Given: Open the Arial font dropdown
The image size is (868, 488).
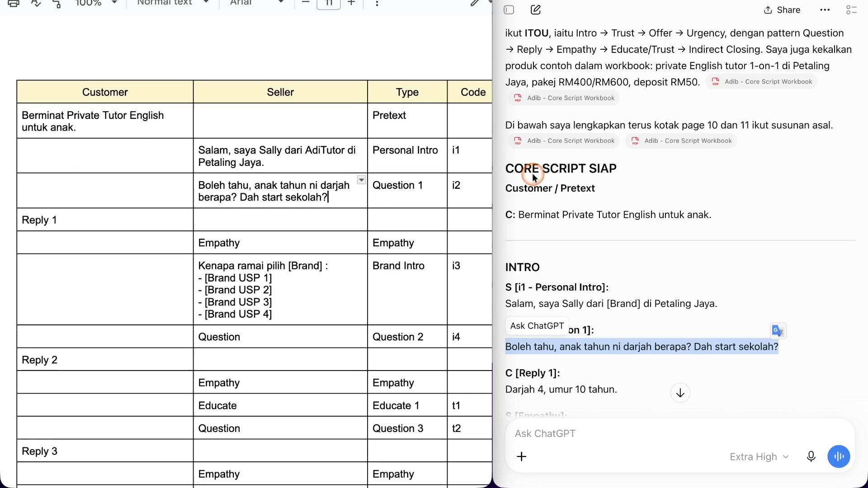Looking at the screenshot, I should click(256, 3).
